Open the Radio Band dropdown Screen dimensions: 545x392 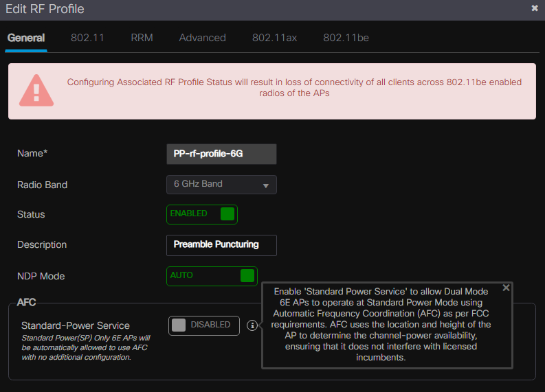point(221,185)
